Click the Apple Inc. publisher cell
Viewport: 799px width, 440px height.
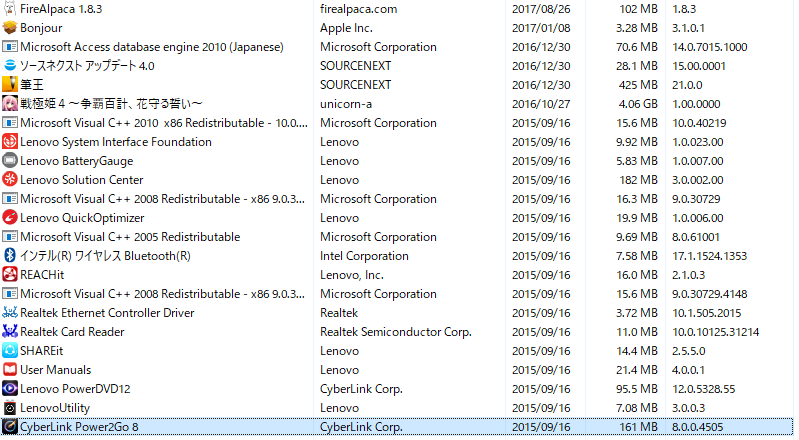(x=346, y=28)
